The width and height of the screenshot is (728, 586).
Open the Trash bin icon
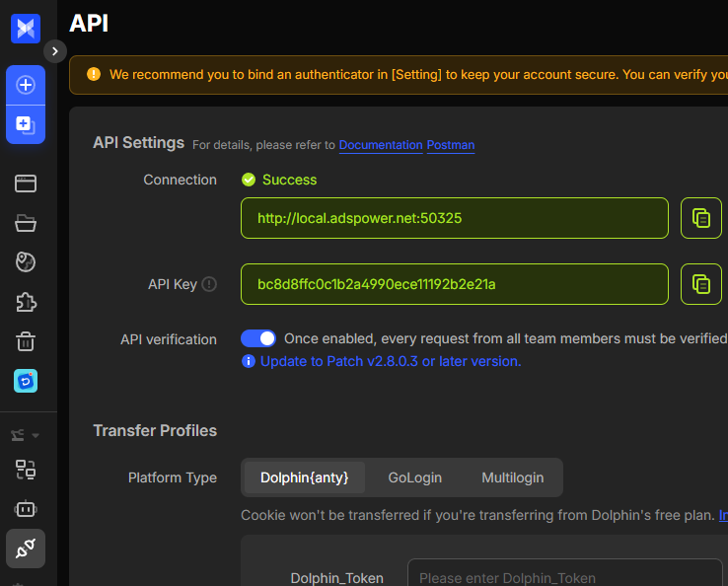[26, 341]
